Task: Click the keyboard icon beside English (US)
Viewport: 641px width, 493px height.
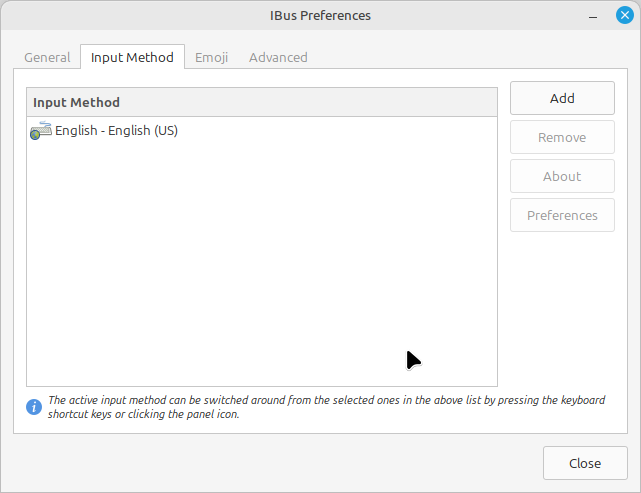Action: point(40,131)
